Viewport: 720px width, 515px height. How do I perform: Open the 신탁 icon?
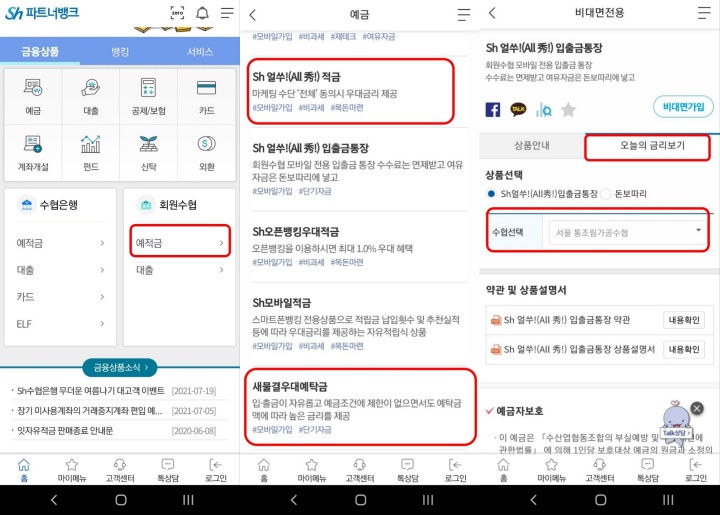click(148, 152)
